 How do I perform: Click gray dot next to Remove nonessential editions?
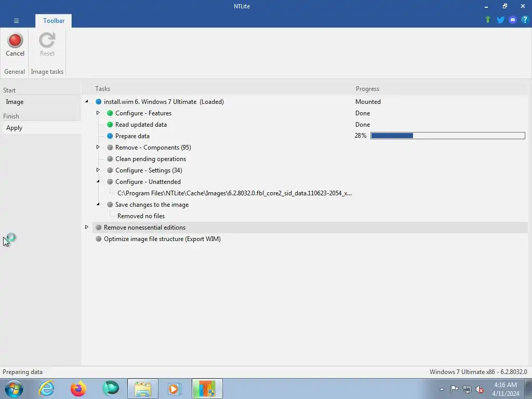click(x=98, y=228)
